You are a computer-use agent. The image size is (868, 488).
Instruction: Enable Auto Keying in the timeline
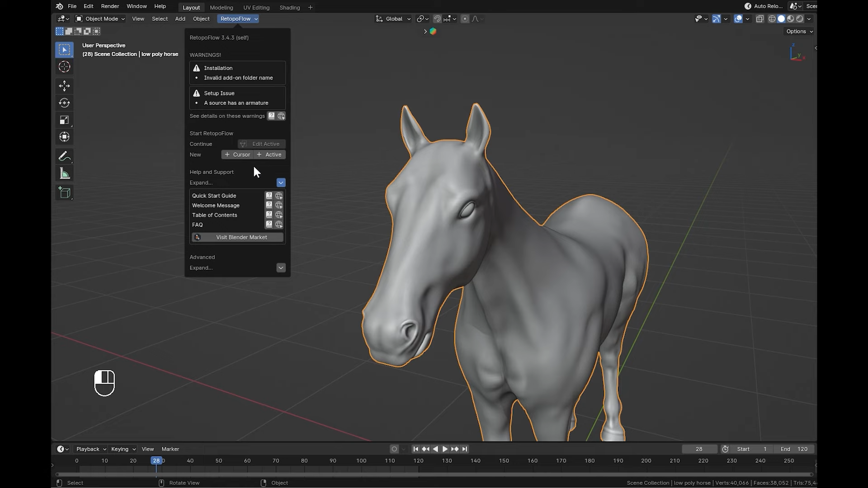tap(394, 449)
